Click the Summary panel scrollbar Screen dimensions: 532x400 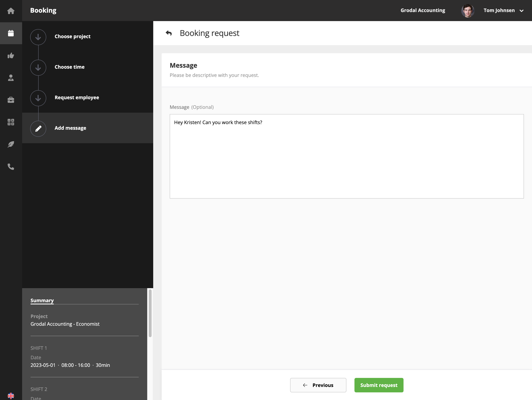click(150, 313)
